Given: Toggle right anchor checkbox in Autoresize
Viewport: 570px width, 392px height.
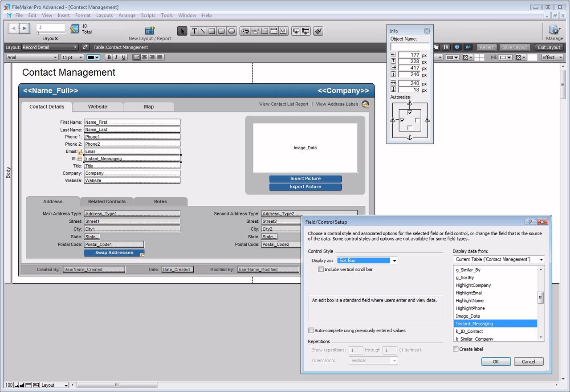Looking at the screenshot, I should pyautogui.click(x=417, y=120).
